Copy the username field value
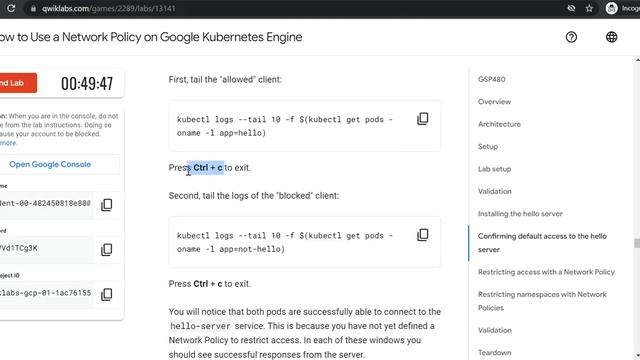The image size is (640, 360). click(107, 204)
